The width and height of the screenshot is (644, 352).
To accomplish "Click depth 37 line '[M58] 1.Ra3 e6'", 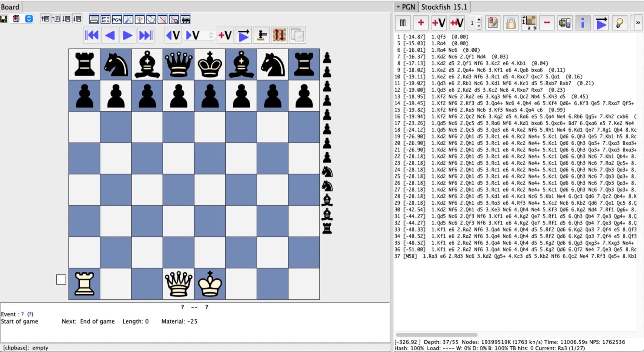I will point(516,256).
